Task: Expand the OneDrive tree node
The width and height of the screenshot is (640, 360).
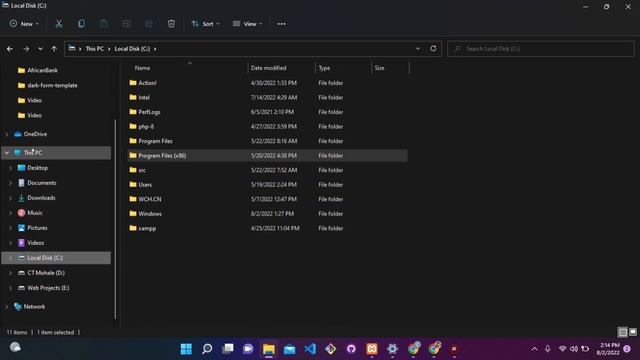Action: pyautogui.click(x=7, y=134)
